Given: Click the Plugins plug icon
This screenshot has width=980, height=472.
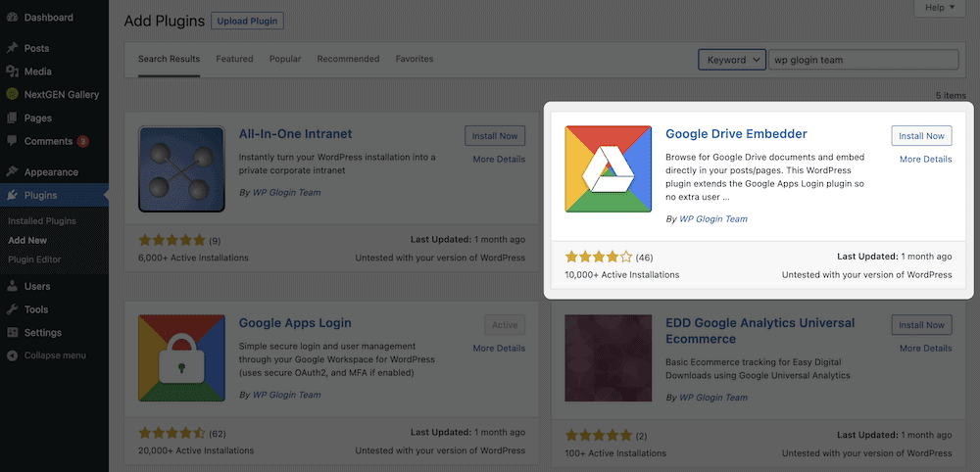Looking at the screenshot, I should click(12, 196).
